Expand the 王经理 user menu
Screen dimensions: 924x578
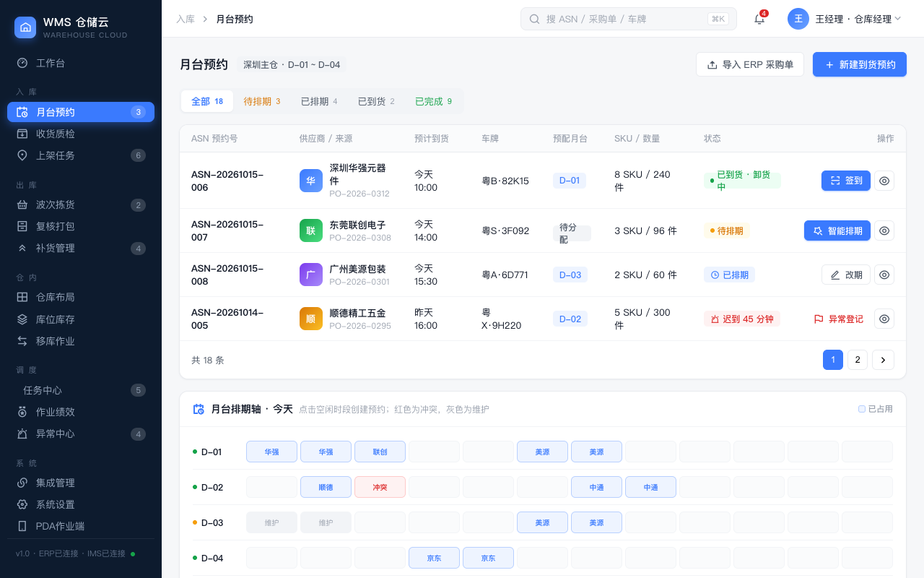(x=845, y=19)
